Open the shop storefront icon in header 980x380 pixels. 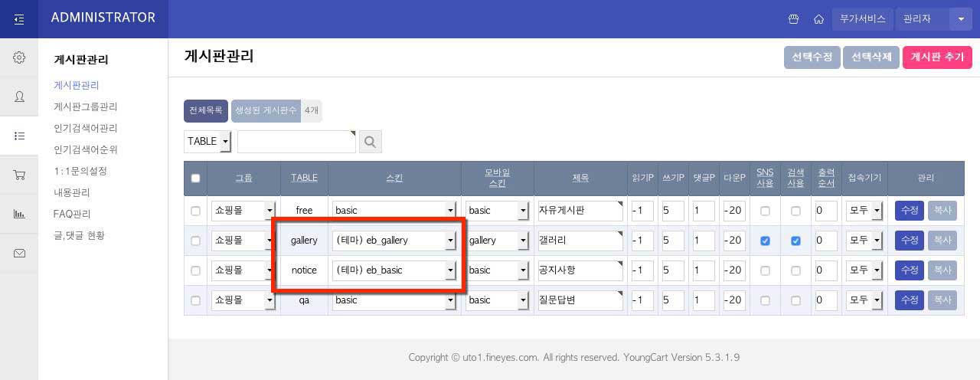click(x=794, y=19)
